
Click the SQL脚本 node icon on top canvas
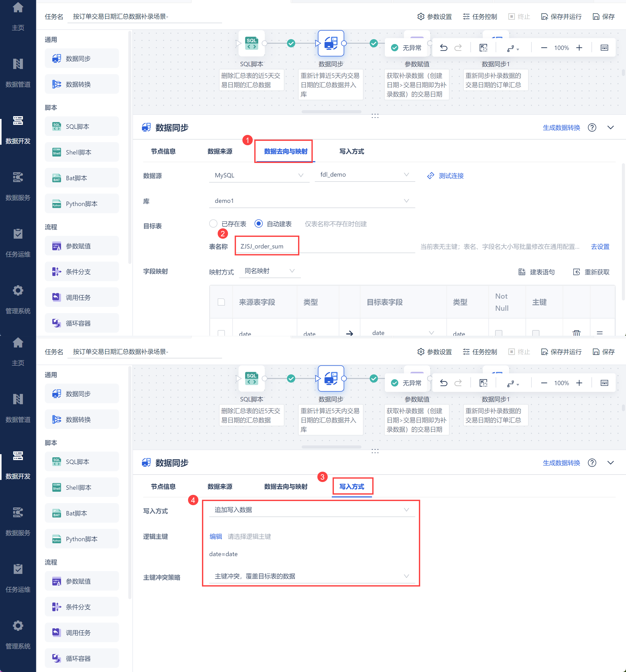(251, 44)
